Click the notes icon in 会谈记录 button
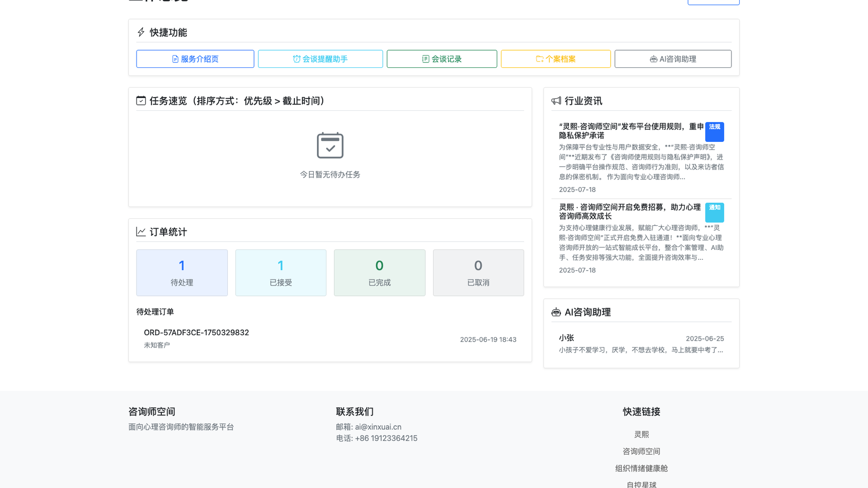The image size is (868, 488). [x=425, y=59]
